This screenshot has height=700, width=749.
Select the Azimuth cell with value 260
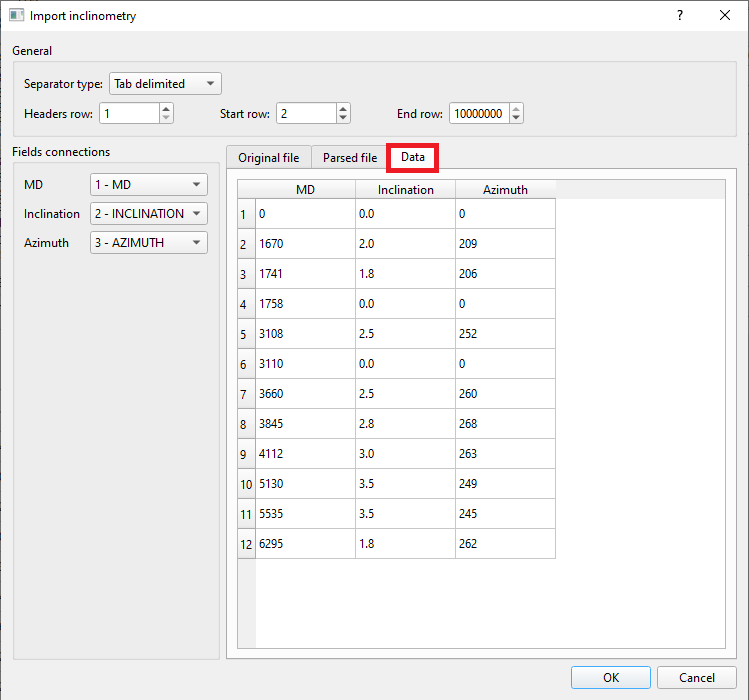coord(505,394)
